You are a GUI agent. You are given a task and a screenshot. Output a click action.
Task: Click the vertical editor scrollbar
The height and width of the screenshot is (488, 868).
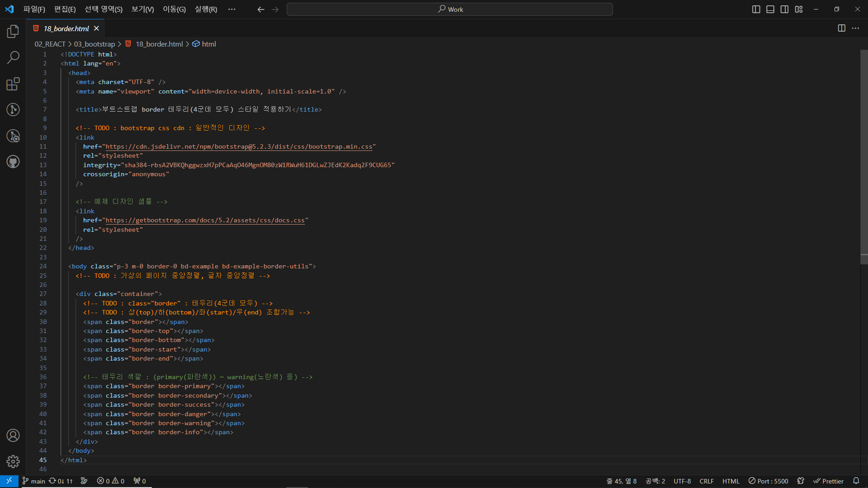click(863, 154)
